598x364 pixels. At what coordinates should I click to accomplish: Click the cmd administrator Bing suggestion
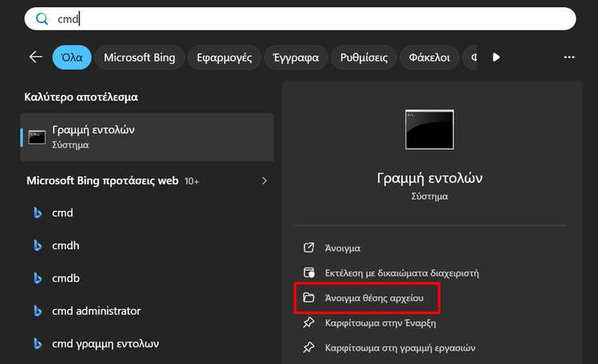[96, 311]
